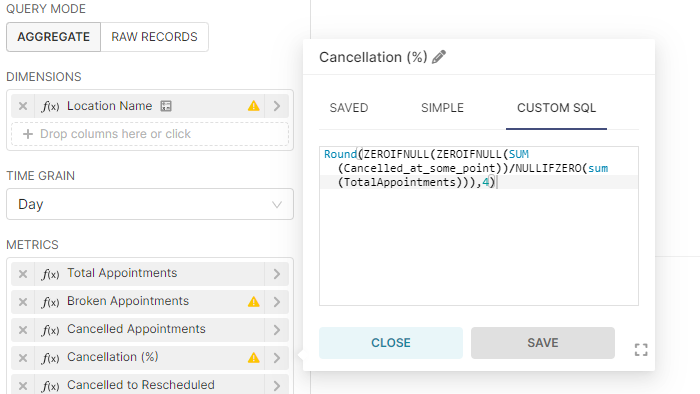The height and width of the screenshot is (394, 700).
Task: Click the warning icon on Cancellation (%) metric
Action: [254, 358]
